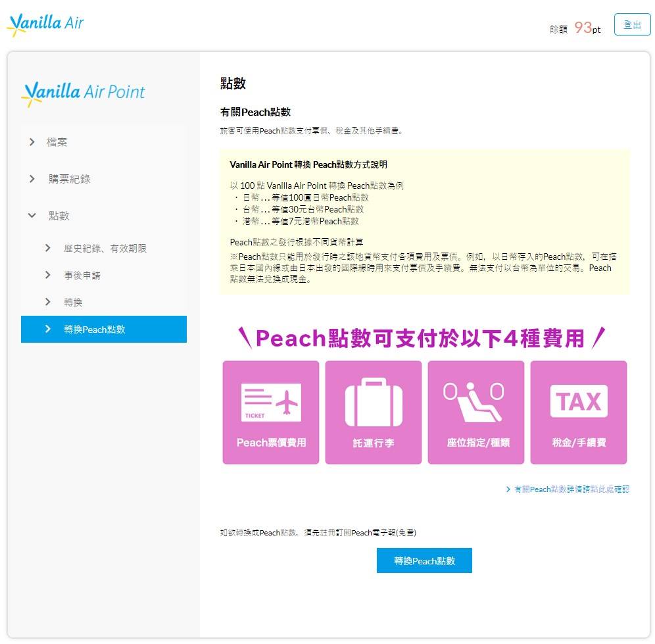
Task: Open the 檔案 profile menu item
Action: tap(57, 142)
